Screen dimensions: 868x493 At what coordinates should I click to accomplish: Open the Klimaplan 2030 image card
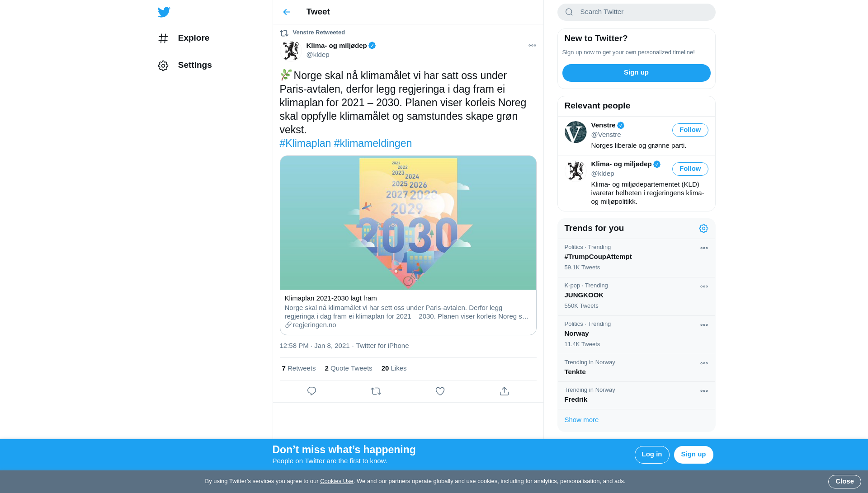point(408,223)
